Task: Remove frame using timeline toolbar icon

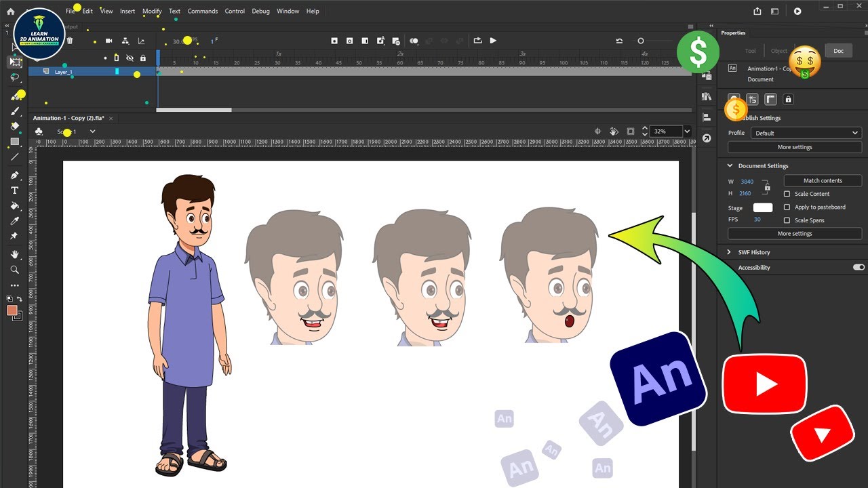Action: coord(396,41)
